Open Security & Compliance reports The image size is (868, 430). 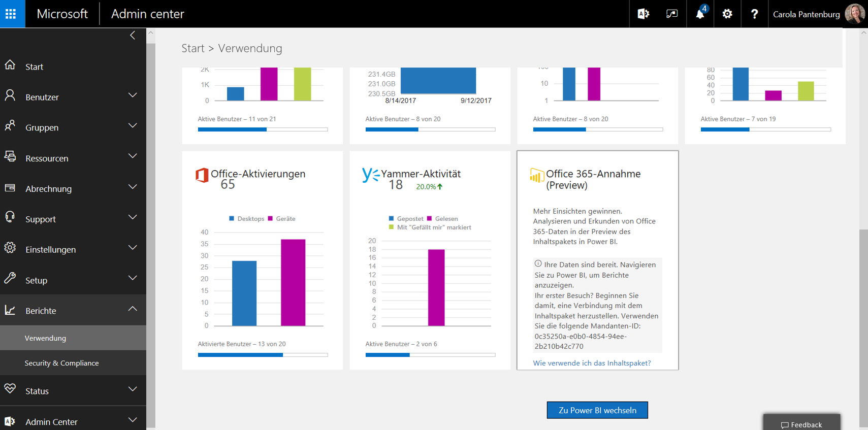point(73,363)
